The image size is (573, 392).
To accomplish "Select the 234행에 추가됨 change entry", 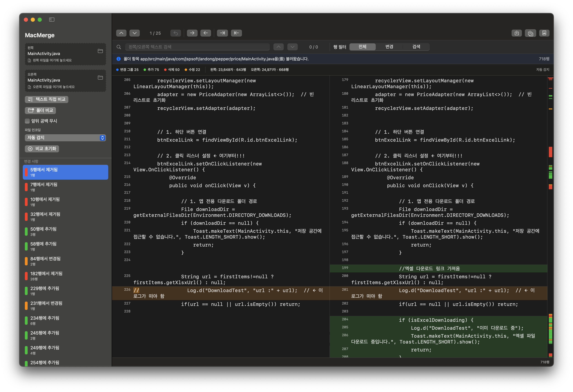I will tap(65, 321).
